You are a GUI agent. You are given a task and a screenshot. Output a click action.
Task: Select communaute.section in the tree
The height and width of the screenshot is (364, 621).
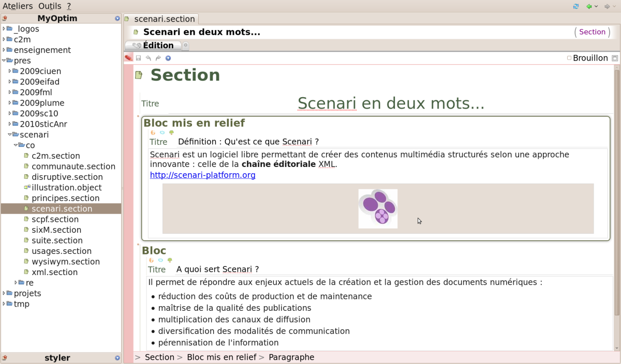pos(73,166)
